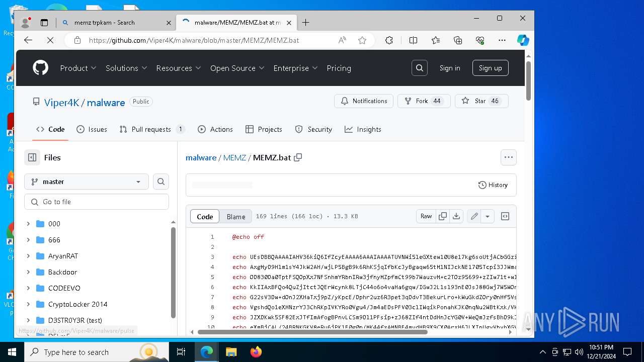Open the Raw file view
644x362 pixels.
coord(426,216)
